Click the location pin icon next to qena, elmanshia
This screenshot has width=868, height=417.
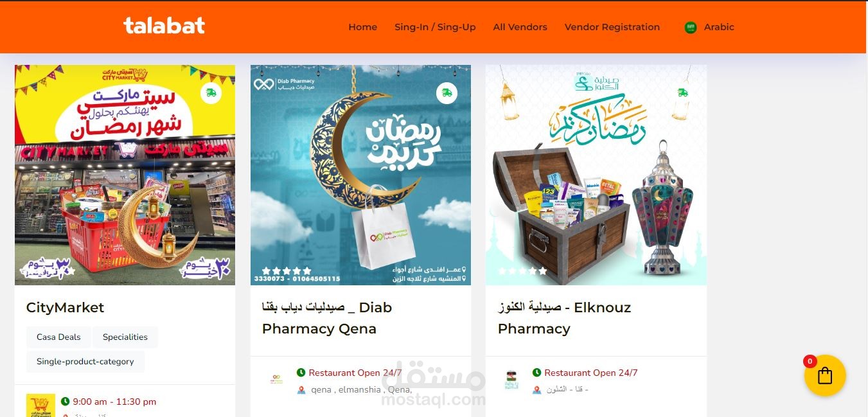coord(301,390)
